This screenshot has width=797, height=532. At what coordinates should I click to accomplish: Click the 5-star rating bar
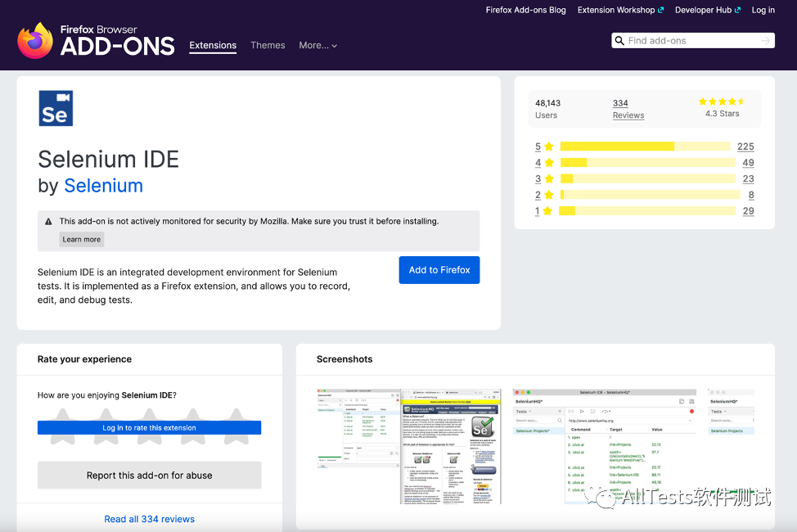[x=645, y=147]
